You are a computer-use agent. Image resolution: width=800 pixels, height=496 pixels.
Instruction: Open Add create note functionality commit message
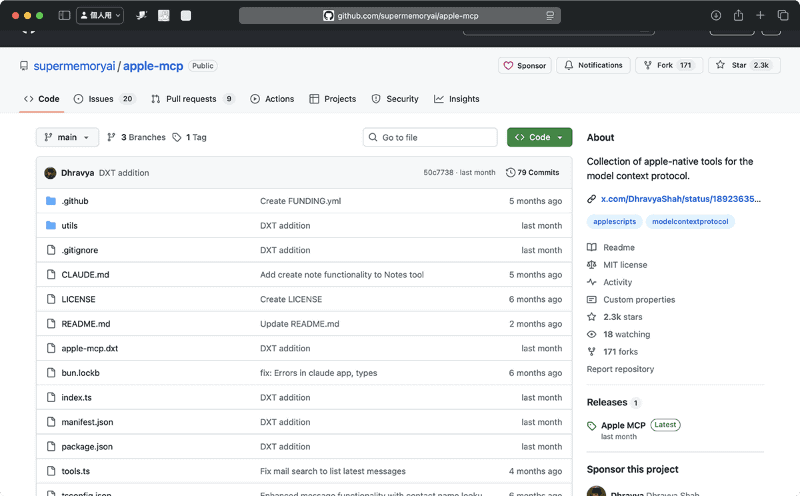click(x=342, y=275)
